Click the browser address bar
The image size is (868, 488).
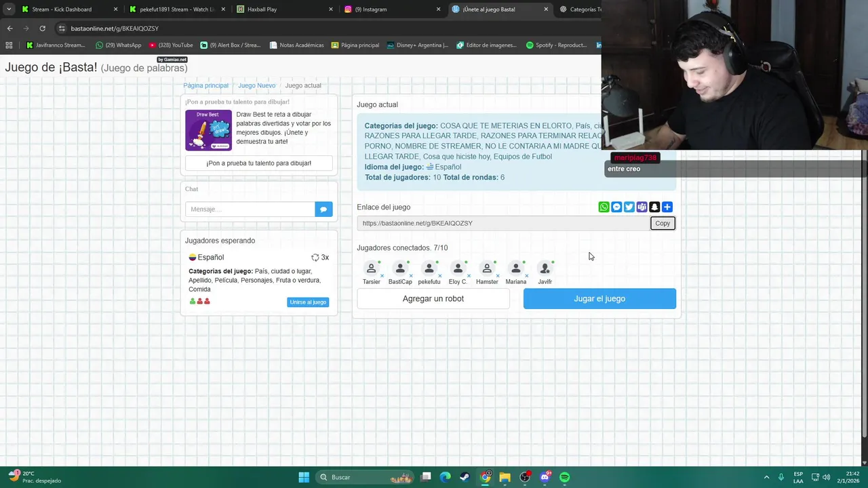[325, 28]
